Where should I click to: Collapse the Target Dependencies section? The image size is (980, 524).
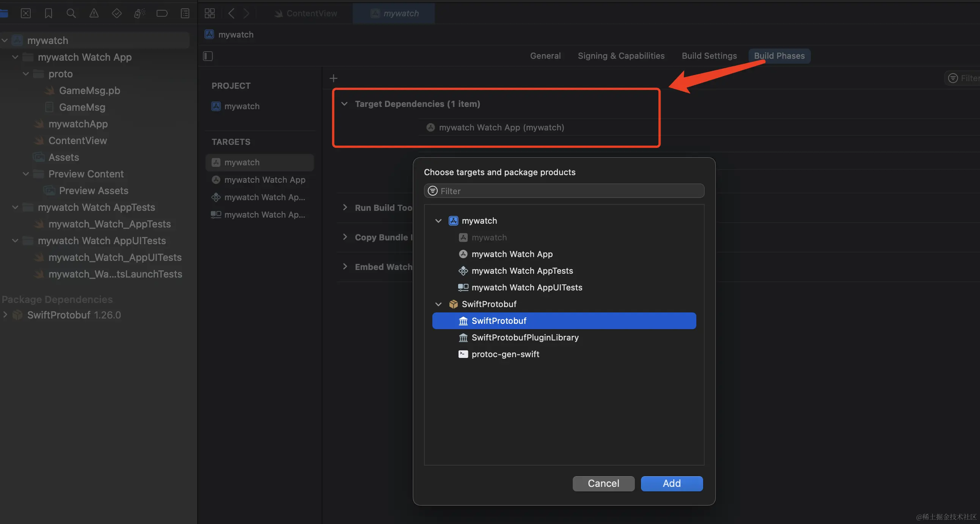(344, 104)
